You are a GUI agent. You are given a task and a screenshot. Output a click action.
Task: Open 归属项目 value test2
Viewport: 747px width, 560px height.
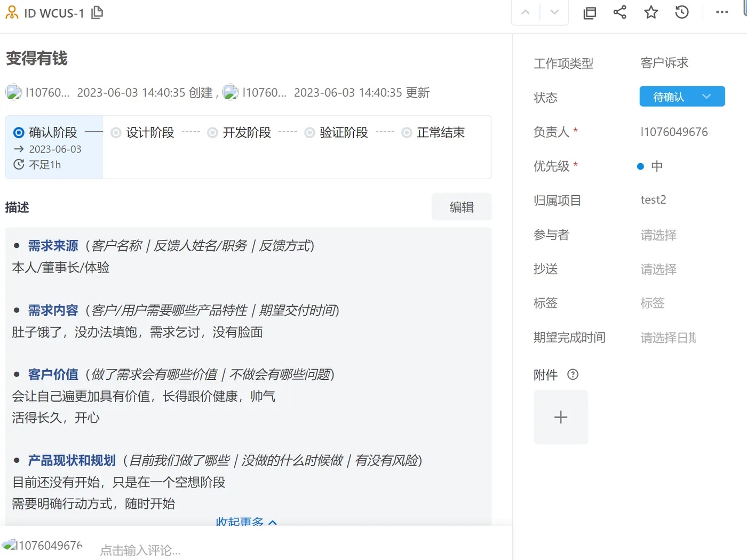pos(653,199)
